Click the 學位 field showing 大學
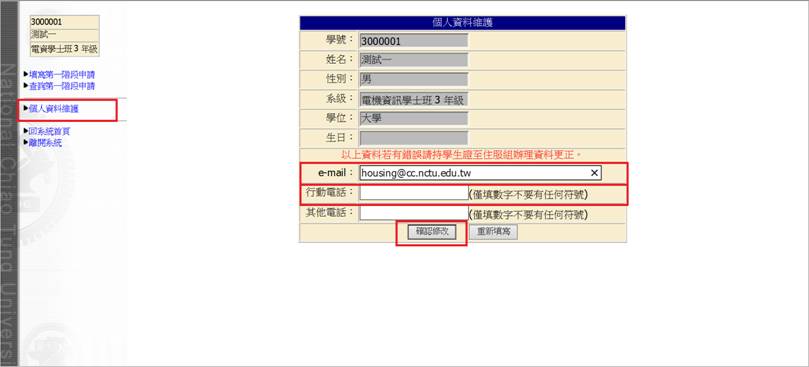 414,118
